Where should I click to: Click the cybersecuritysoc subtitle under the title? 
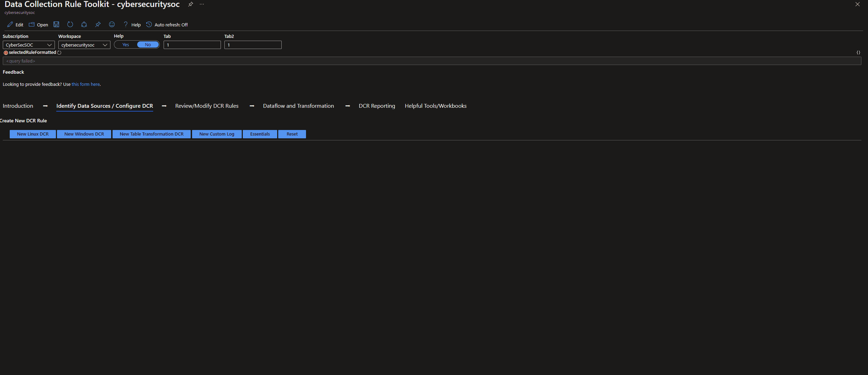point(20,13)
